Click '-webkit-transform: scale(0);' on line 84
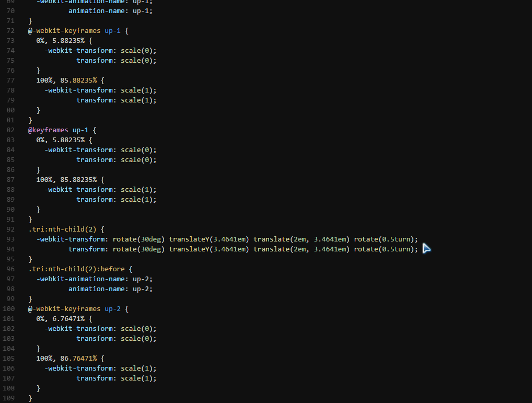Image resolution: width=532 pixels, height=403 pixels. tap(101, 149)
